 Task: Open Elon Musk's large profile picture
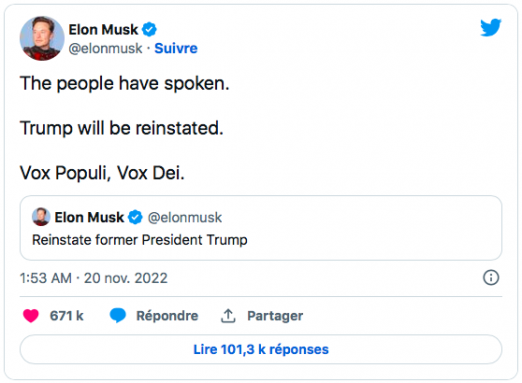tap(42, 38)
